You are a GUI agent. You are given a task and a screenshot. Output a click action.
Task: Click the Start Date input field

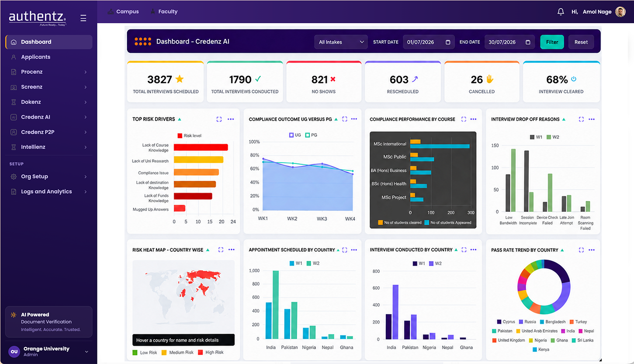[x=429, y=42]
